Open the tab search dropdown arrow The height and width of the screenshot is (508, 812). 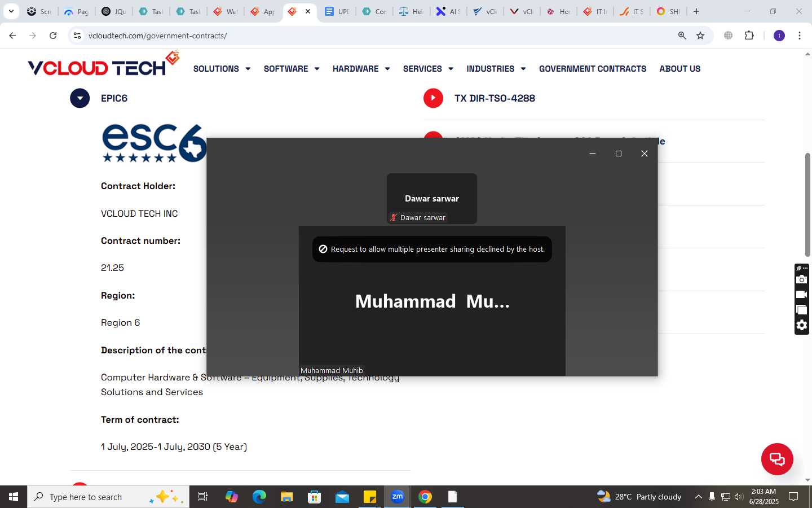click(11, 11)
